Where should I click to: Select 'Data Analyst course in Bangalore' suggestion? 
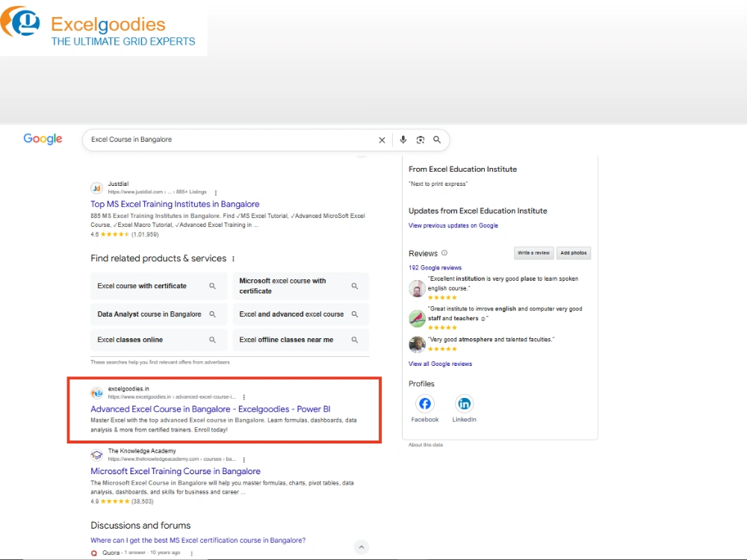[158, 314]
